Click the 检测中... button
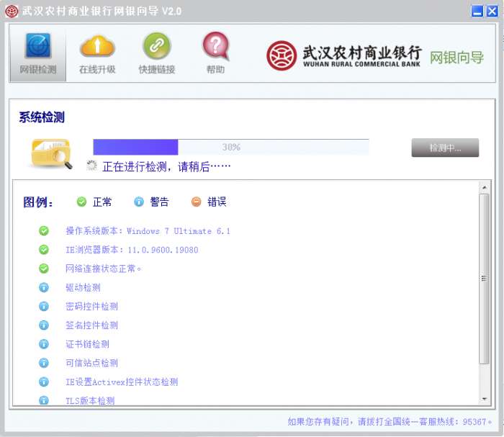Image resolution: width=504 pixels, height=437 pixels. [445, 148]
